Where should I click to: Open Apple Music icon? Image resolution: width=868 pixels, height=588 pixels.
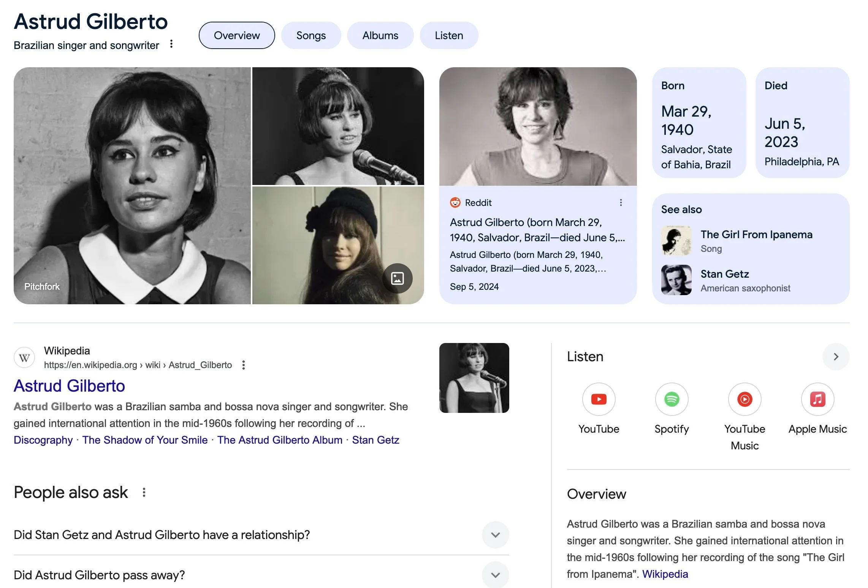[817, 399]
